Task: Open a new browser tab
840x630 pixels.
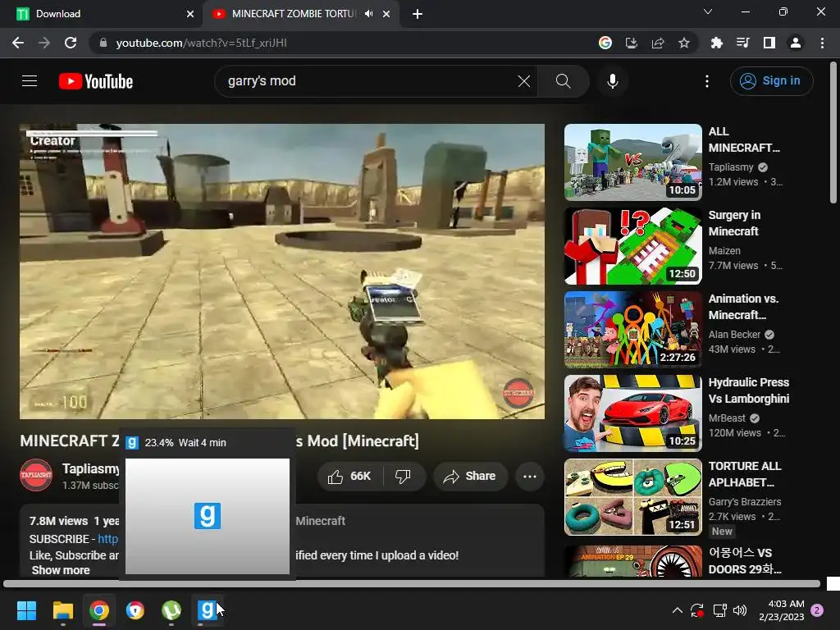Action: click(x=418, y=14)
